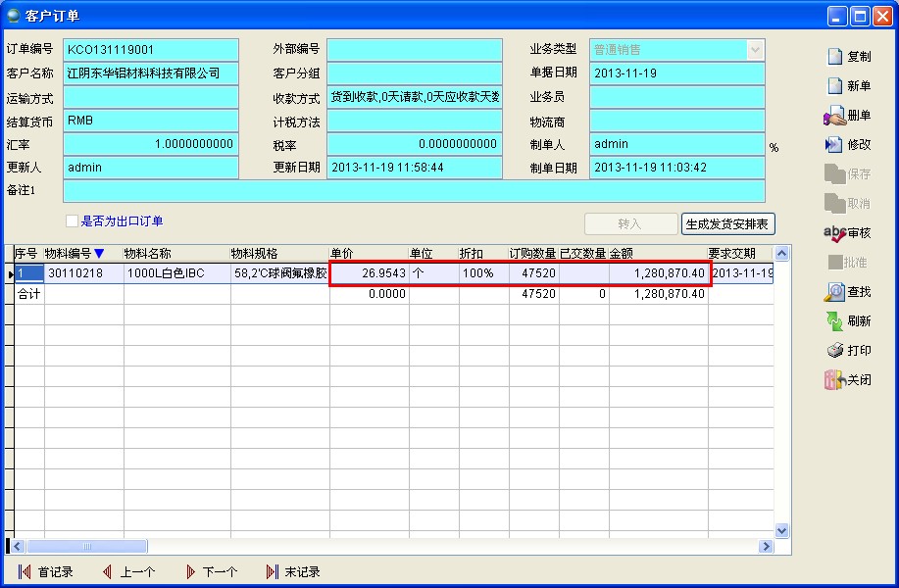The image size is (899, 588).
Task: Print the order using 打印 icon
Action: pyautogui.click(x=849, y=350)
